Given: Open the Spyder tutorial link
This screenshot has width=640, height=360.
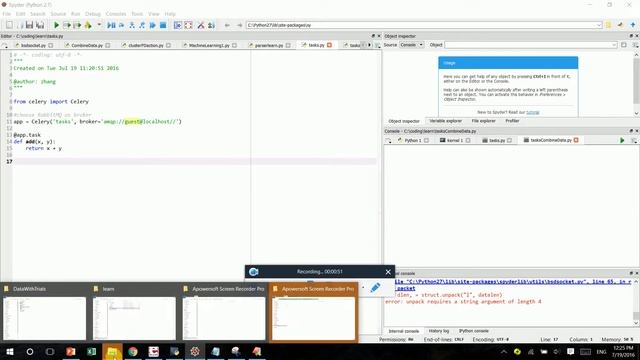Looking at the screenshot, I should 533,112.
